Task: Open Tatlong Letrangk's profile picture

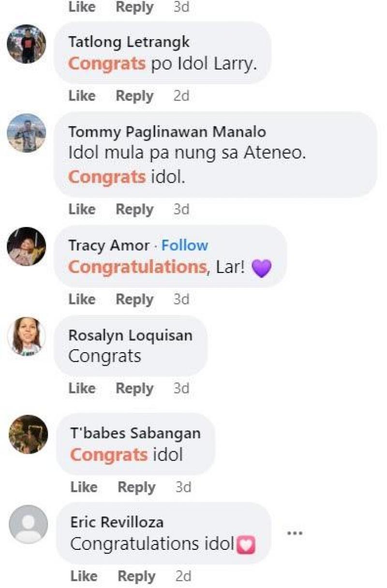Action: tap(27, 44)
